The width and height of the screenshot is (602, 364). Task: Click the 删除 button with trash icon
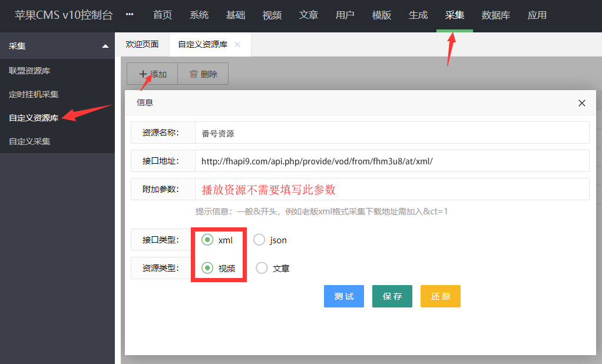tap(203, 74)
